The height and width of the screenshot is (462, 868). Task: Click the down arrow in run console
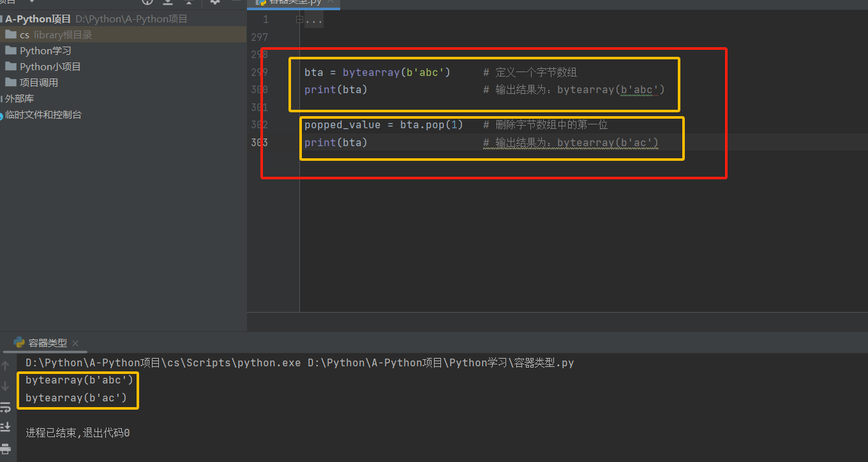pos(6,386)
